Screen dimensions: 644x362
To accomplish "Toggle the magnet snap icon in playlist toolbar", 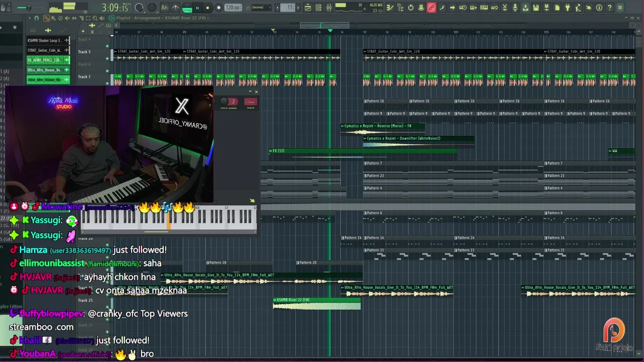I will click(36, 18).
